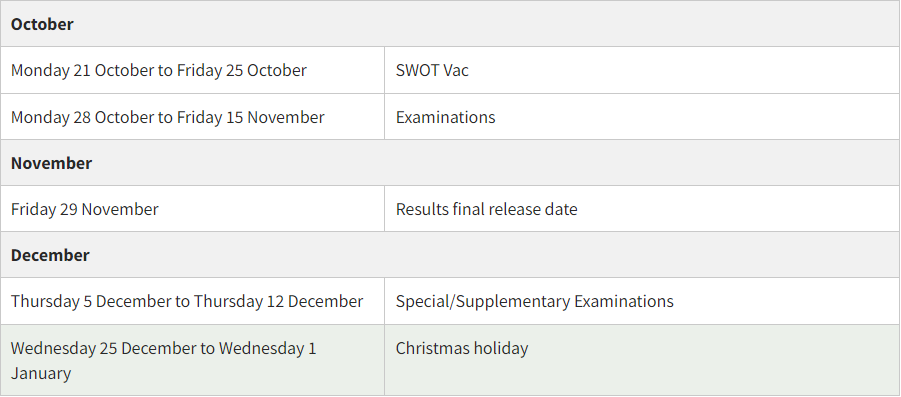The image size is (901, 397).
Task: Select Thursday 5 December to Thursday 12 December
Action: pos(187,301)
